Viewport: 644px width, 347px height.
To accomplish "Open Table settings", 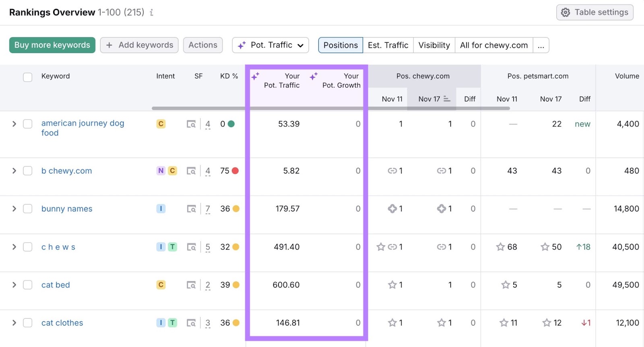I will pyautogui.click(x=595, y=12).
